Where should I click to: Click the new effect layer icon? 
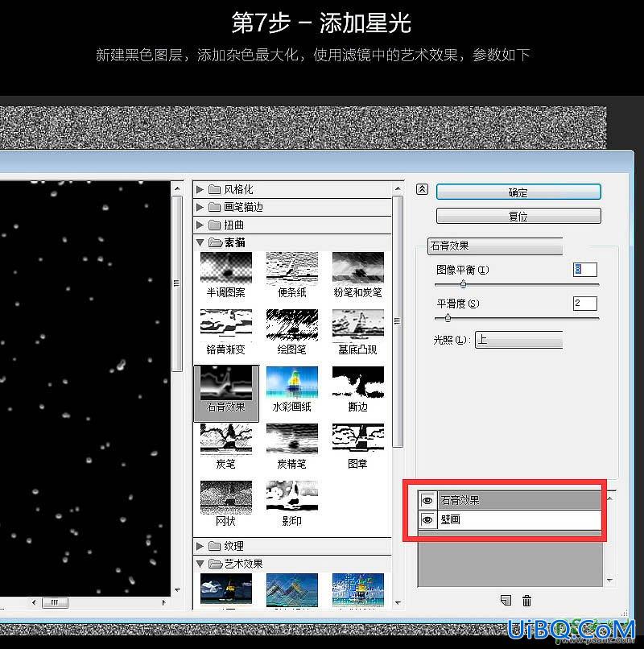[506, 600]
